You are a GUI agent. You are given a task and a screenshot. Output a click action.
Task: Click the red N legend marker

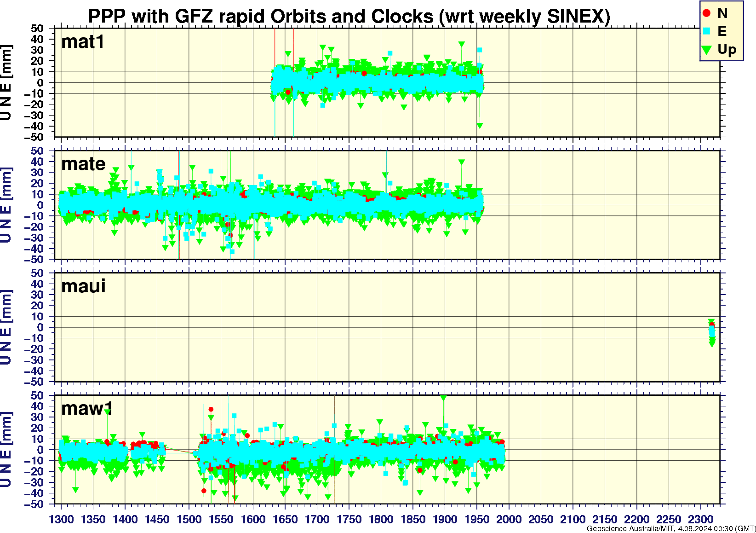pyautogui.click(x=707, y=13)
